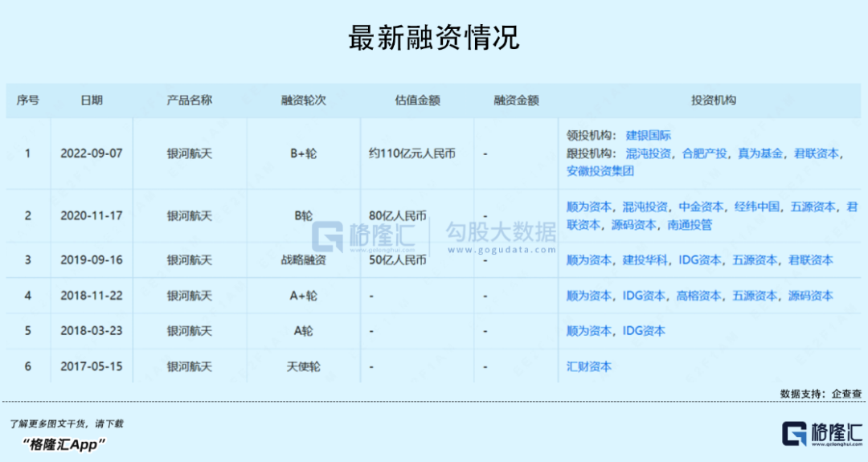Screen dimensions: 868x462
Task: Open the 建银国际 lead investor link
Action: [649, 136]
